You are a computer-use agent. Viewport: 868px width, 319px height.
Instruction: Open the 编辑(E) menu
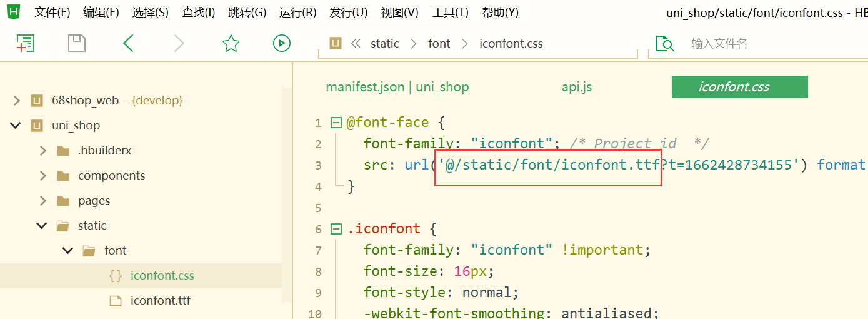101,12
